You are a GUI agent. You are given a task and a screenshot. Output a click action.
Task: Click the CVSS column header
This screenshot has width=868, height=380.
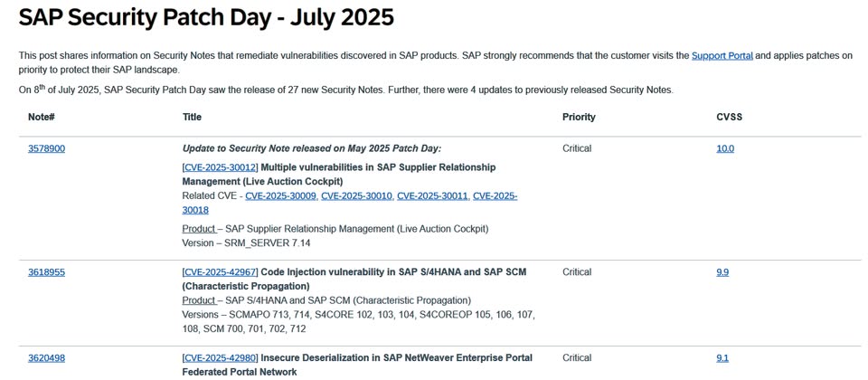pos(729,118)
